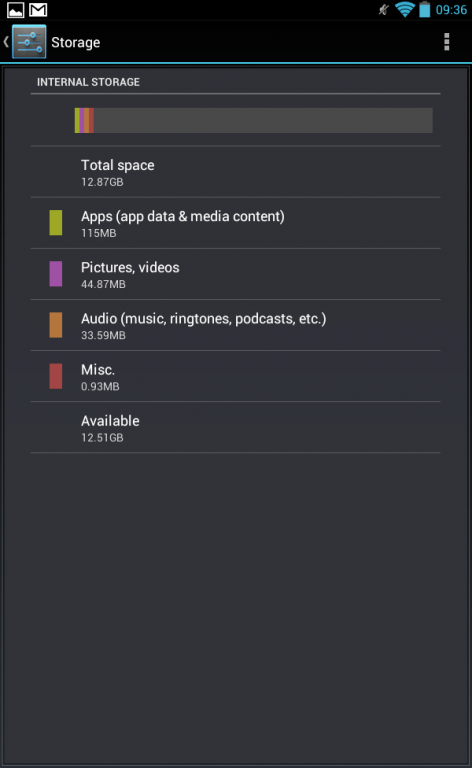The width and height of the screenshot is (472, 768).
Task: Open the three-dot overflow menu
Action: [446, 42]
